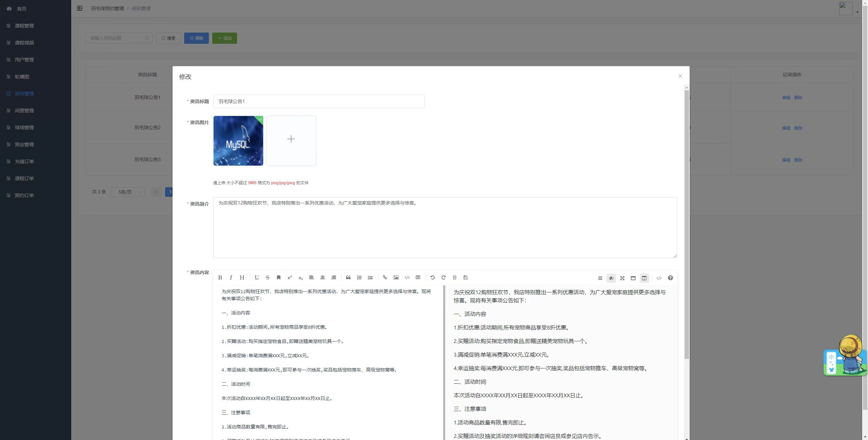The height and width of the screenshot is (440, 868).
Task: Click 删除 for 羽毛球公告2
Action: click(798, 128)
